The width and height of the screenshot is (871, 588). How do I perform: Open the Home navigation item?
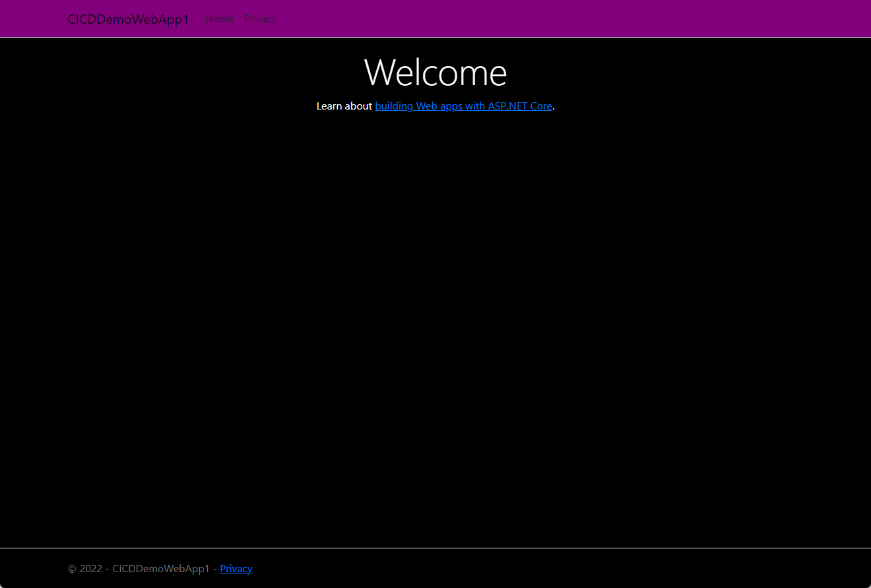pyautogui.click(x=219, y=18)
